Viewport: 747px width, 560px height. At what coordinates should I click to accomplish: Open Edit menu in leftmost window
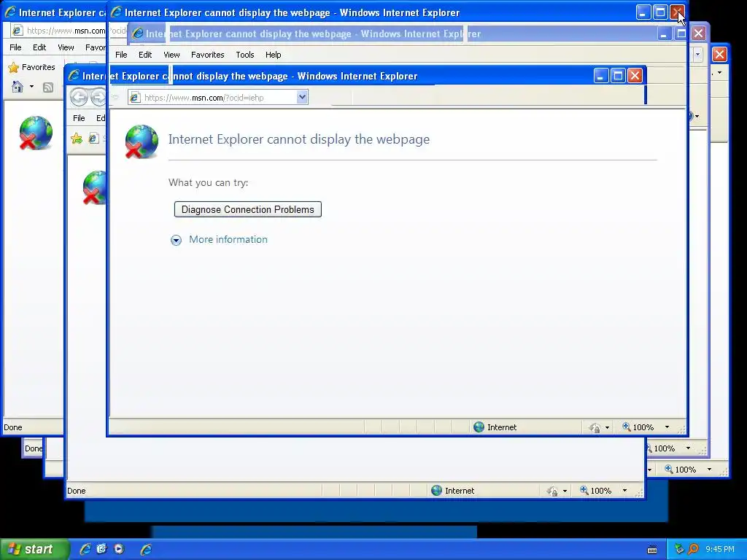click(39, 47)
